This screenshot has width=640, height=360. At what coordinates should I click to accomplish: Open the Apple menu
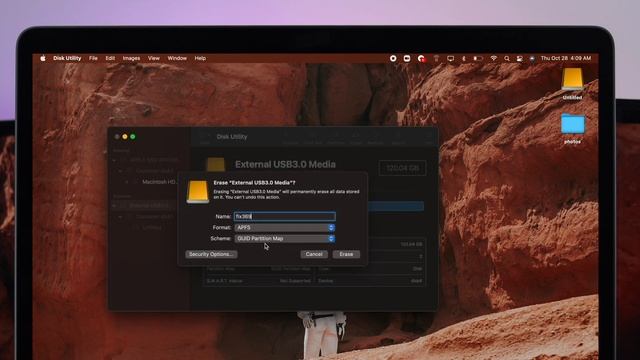coord(43,58)
